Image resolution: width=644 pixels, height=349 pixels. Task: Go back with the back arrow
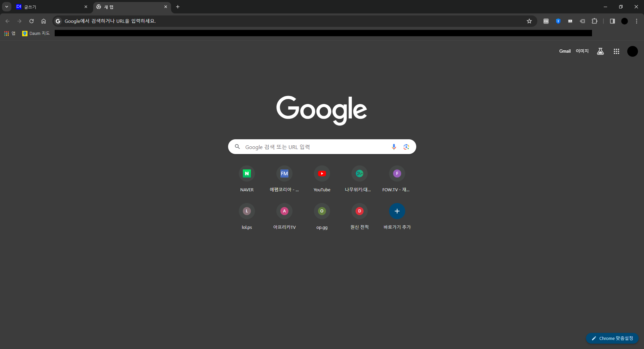[7, 21]
